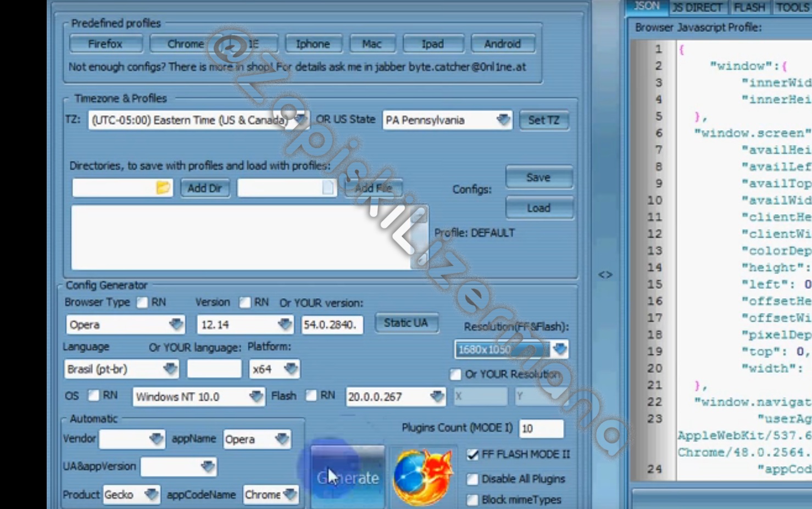Switch to the FLASH tab
The width and height of the screenshot is (812, 509).
[749, 7]
